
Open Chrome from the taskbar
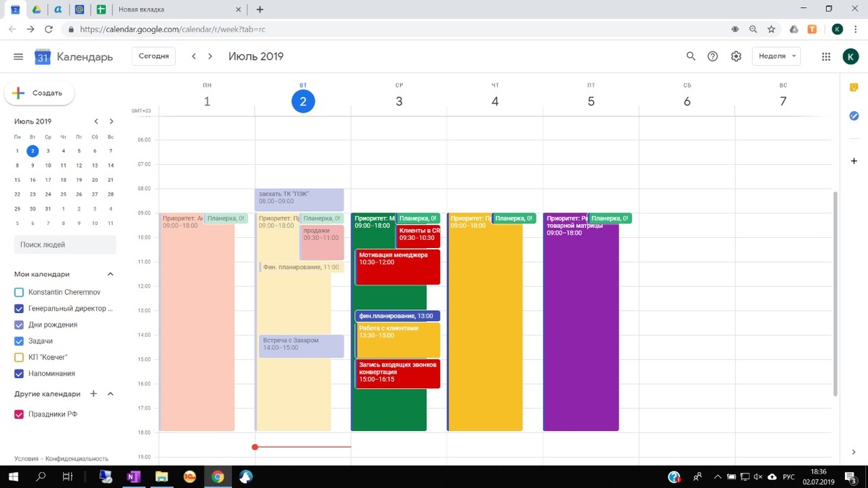coord(218,476)
